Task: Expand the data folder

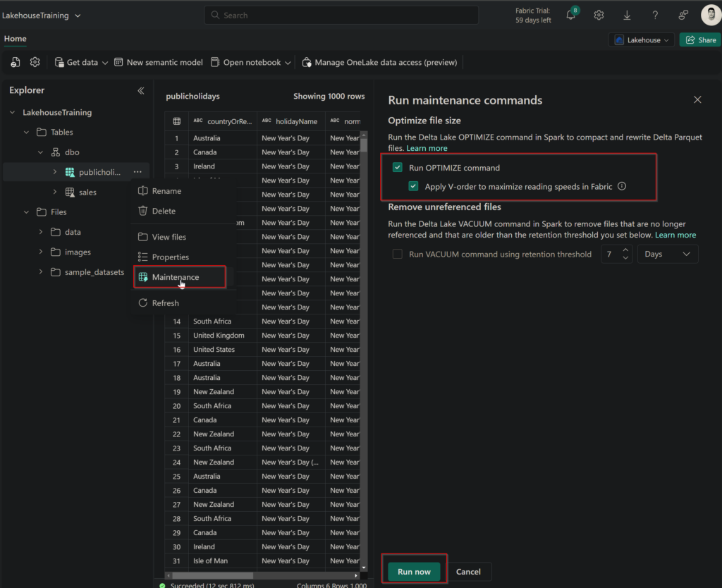Action: 40,232
